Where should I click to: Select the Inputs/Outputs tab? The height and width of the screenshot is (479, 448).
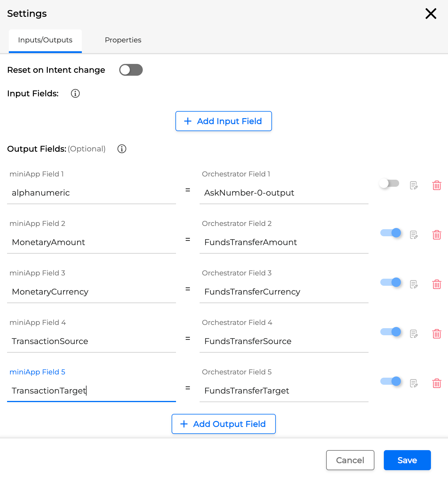45,40
